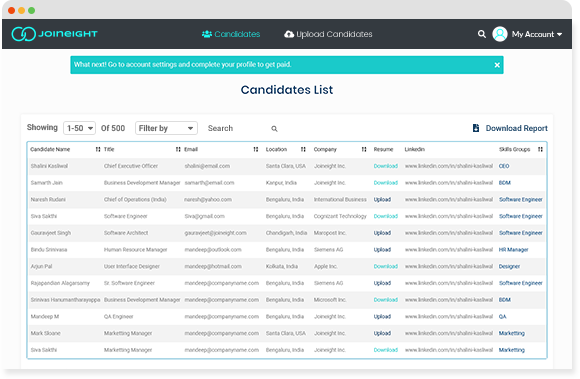Click the document icon beside Download Report
This screenshot has height=379, width=580.
tap(476, 128)
